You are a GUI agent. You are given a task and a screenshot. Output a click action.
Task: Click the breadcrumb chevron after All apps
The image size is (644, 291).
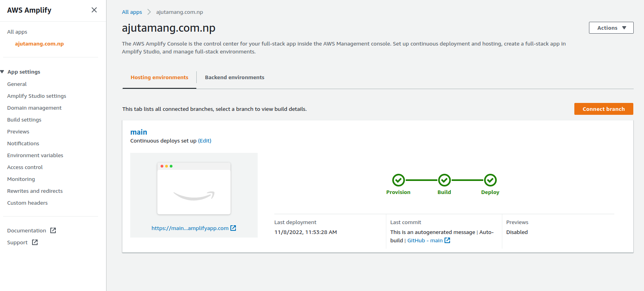149,12
